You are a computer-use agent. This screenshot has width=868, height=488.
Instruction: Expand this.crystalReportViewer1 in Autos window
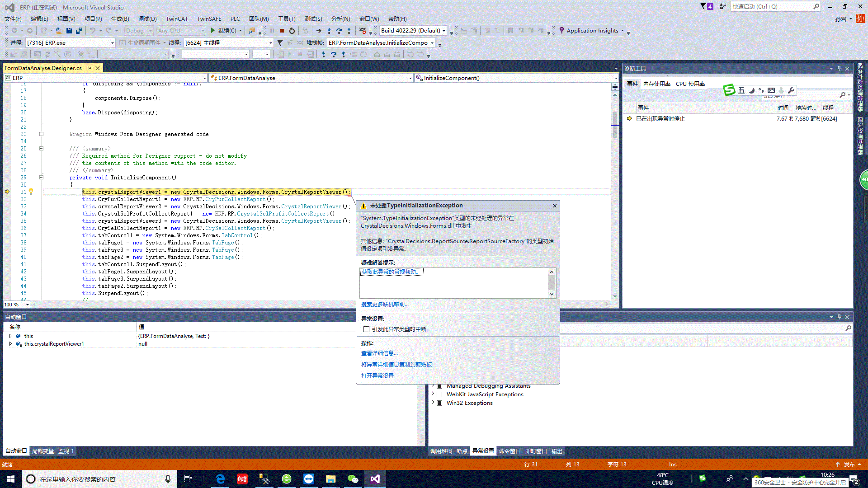pyautogui.click(x=10, y=344)
